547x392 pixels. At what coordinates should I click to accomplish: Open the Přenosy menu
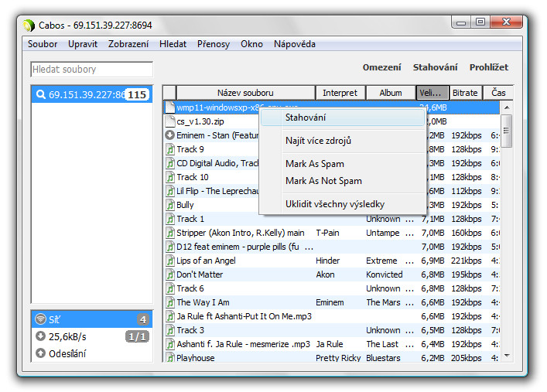[x=214, y=44]
